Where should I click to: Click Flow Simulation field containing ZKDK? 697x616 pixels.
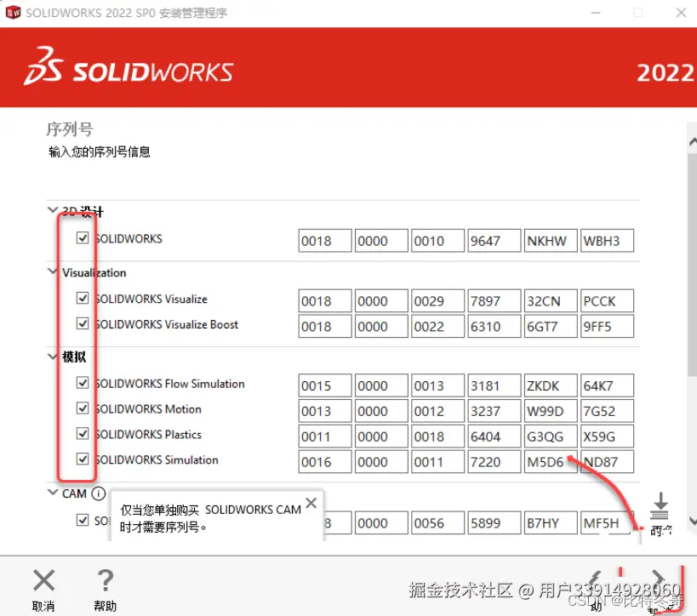click(x=551, y=385)
